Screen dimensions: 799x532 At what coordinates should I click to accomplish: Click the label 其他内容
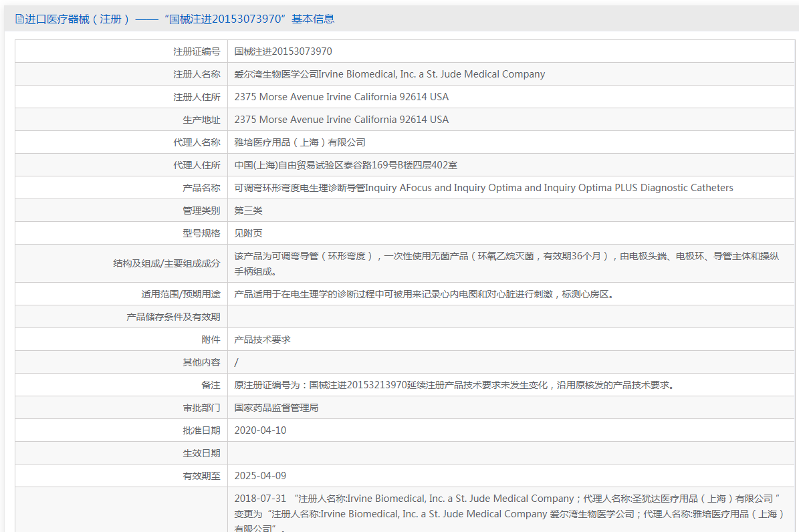coord(201,362)
